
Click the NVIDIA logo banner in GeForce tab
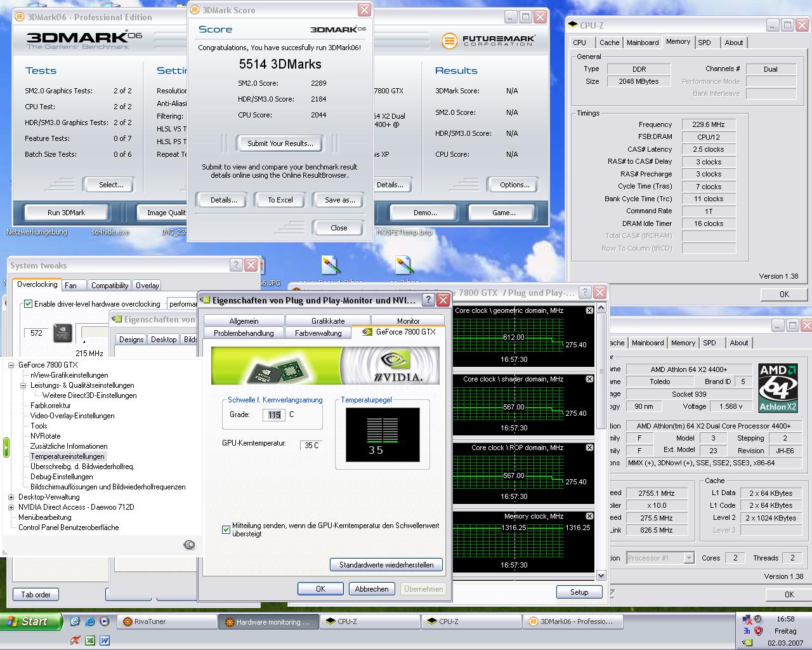click(x=325, y=366)
